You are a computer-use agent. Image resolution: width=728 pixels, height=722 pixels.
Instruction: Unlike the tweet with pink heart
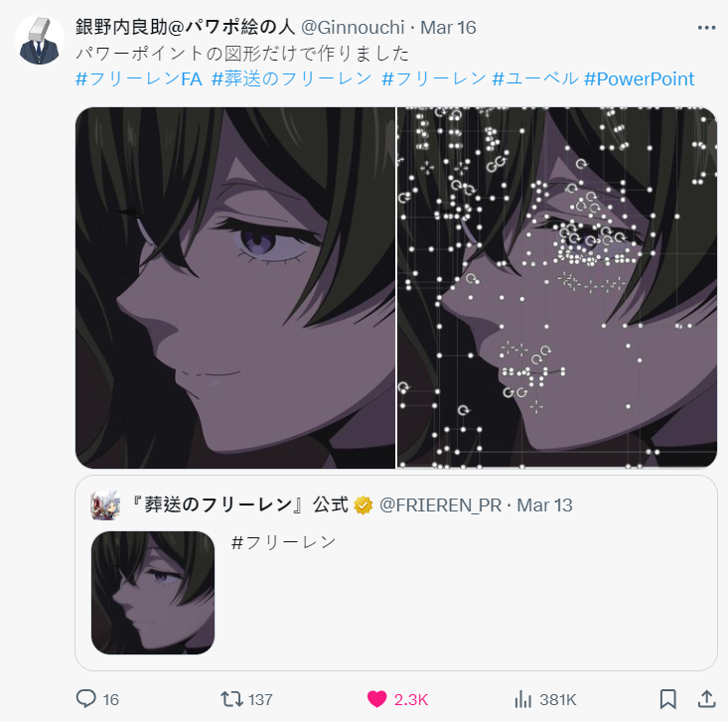click(376, 699)
